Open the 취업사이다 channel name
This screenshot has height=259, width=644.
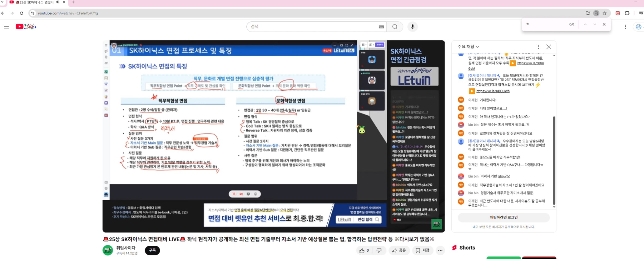point(126,248)
